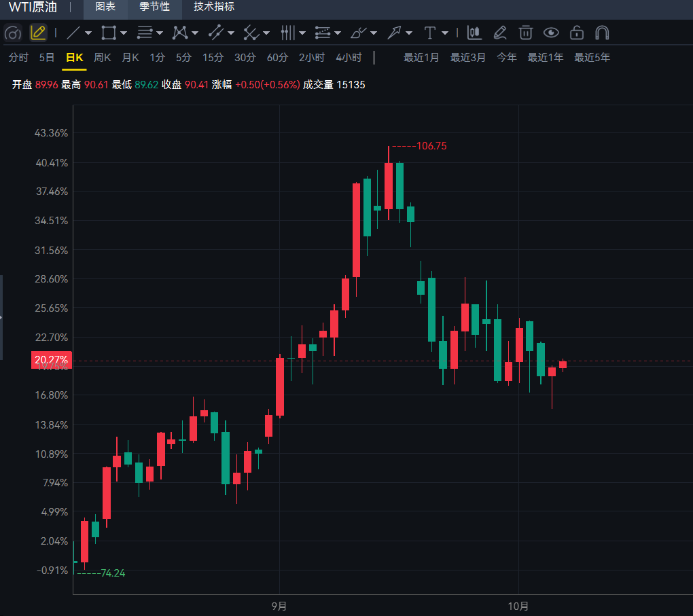Switch to the 季节性 tab
Viewport: 693px width, 616px height.
coord(154,7)
